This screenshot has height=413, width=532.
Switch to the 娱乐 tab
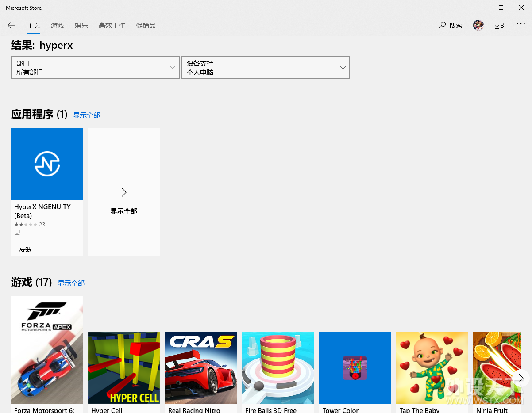(x=81, y=26)
